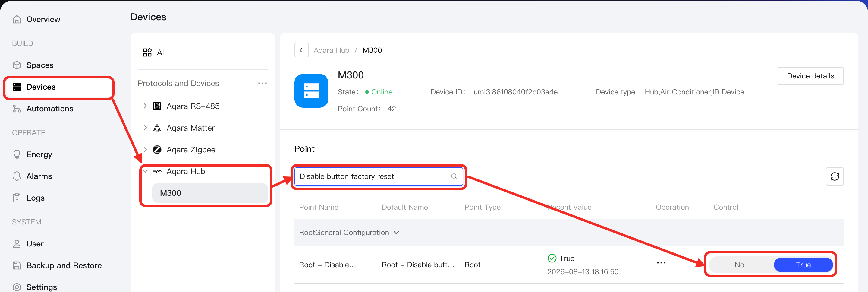Click the Aqara Zigbee protocol icon
The height and width of the screenshot is (292, 868).
pyautogui.click(x=157, y=149)
